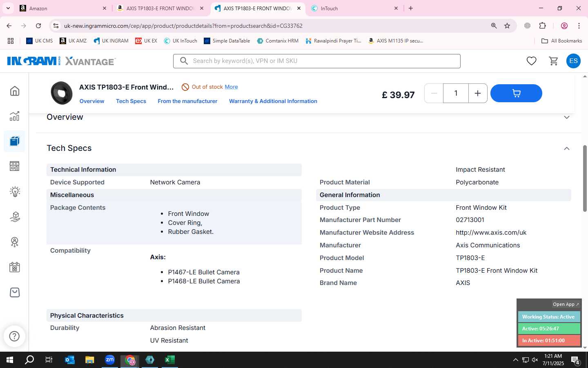This screenshot has height=368, width=588.
Task: Expand the Overview section chevron
Action: coord(567,117)
